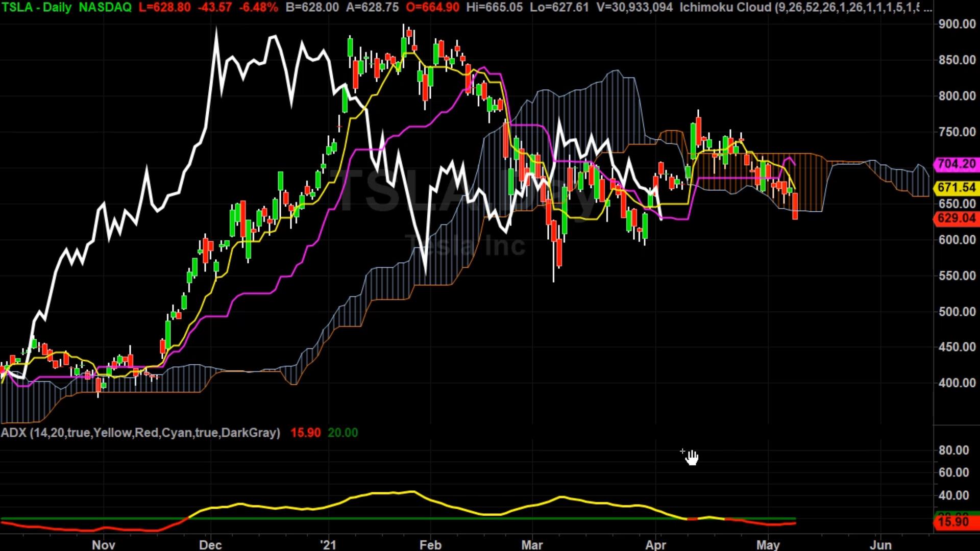Click the 60.00 ADX axis label
This screenshot has height=551, width=980.
click(953, 472)
